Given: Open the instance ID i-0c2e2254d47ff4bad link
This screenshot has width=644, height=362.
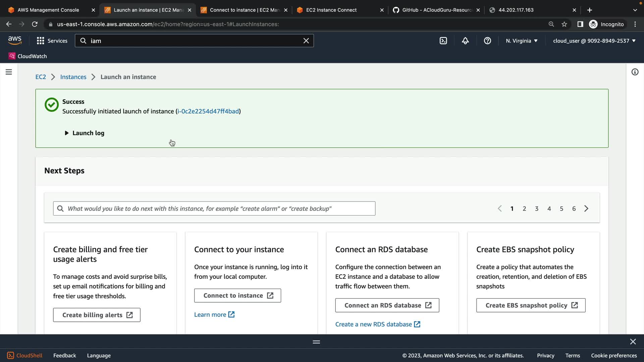Looking at the screenshot, I should [208, 111].
